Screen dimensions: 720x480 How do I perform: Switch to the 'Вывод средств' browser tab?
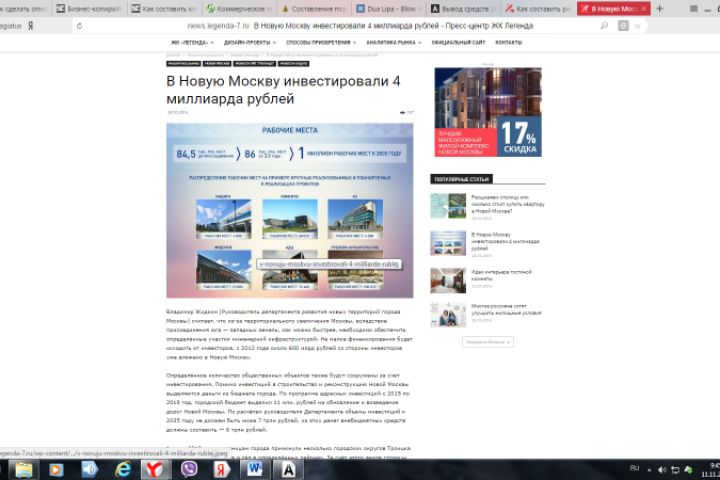tap(464, 9)
